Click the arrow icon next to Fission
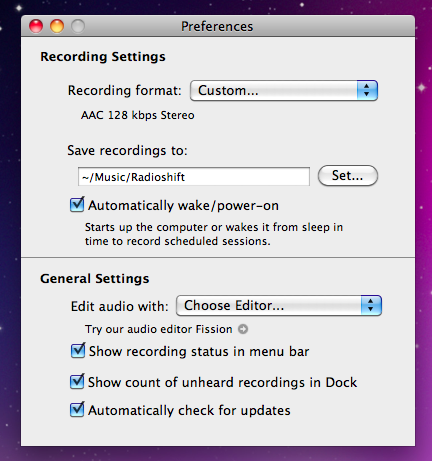The width and height of the screenshot is (432, 461). pyautogui.click(x=243, y=329)
